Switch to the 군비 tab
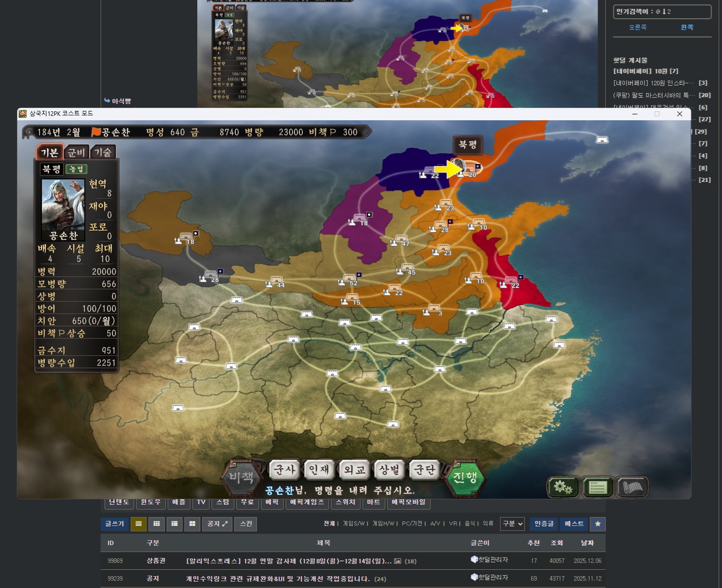 click(76, 152)
